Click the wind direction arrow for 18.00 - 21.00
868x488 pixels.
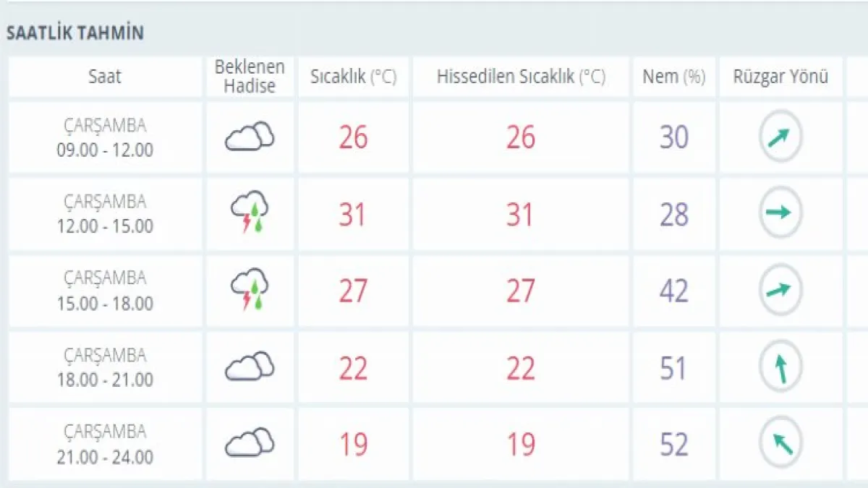click(x=780, y=367)
